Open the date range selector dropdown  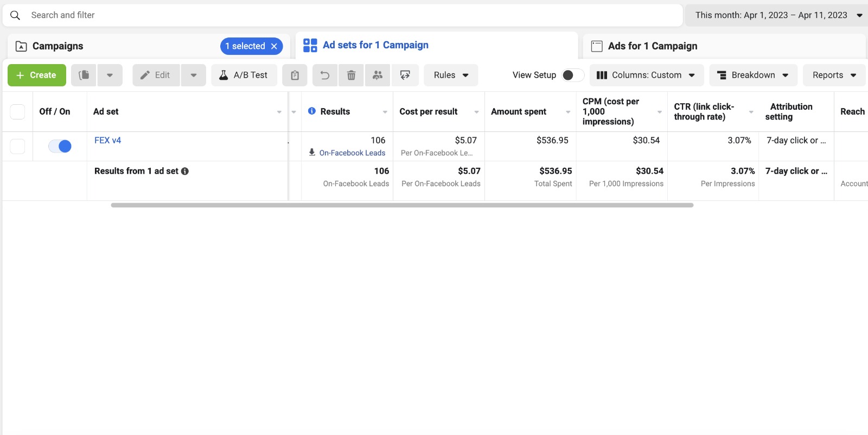[776, 15]
